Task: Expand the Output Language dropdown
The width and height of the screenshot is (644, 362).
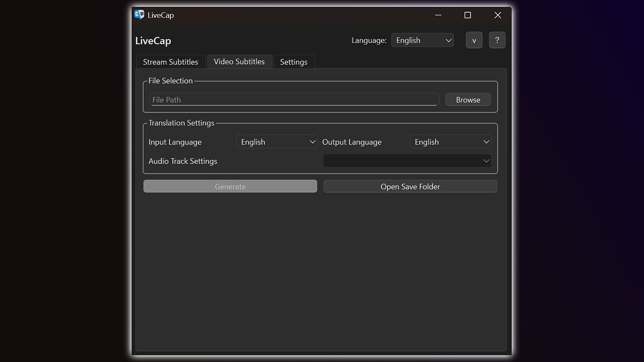Action: coord(450,142)
